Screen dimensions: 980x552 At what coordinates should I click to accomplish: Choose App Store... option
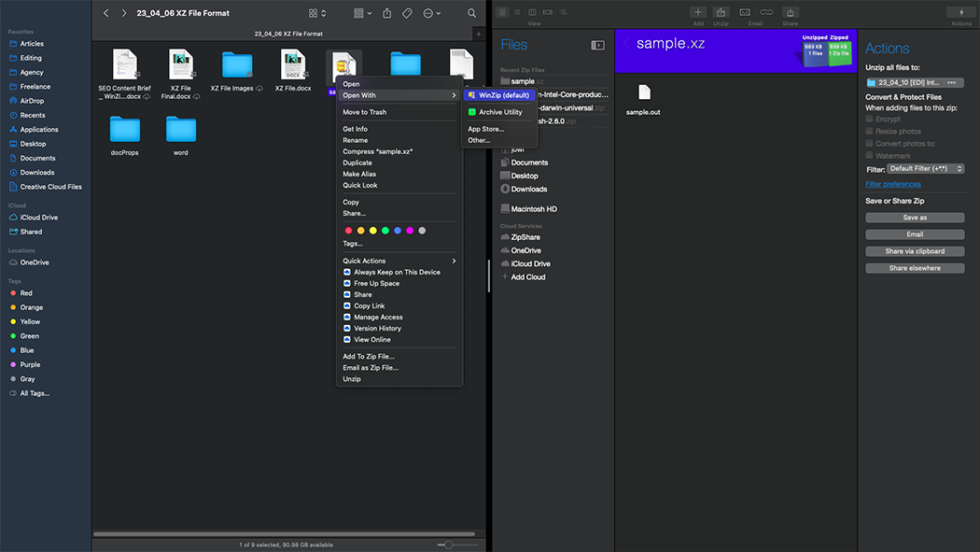pos(485,129)
